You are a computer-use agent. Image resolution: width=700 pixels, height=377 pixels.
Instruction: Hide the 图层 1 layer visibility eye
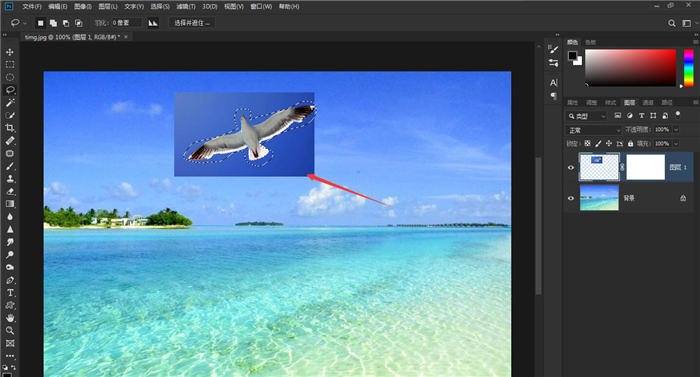(x=571, y=168)
